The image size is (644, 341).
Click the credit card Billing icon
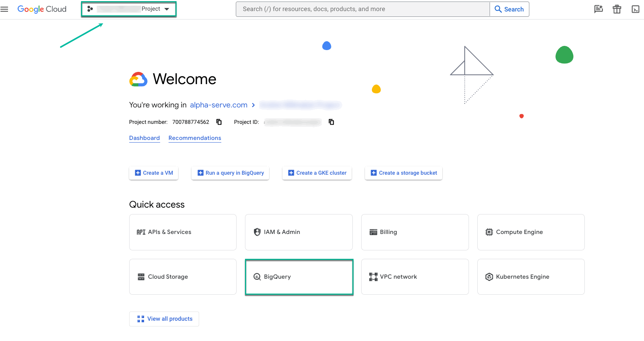click(x=373, y=232)
